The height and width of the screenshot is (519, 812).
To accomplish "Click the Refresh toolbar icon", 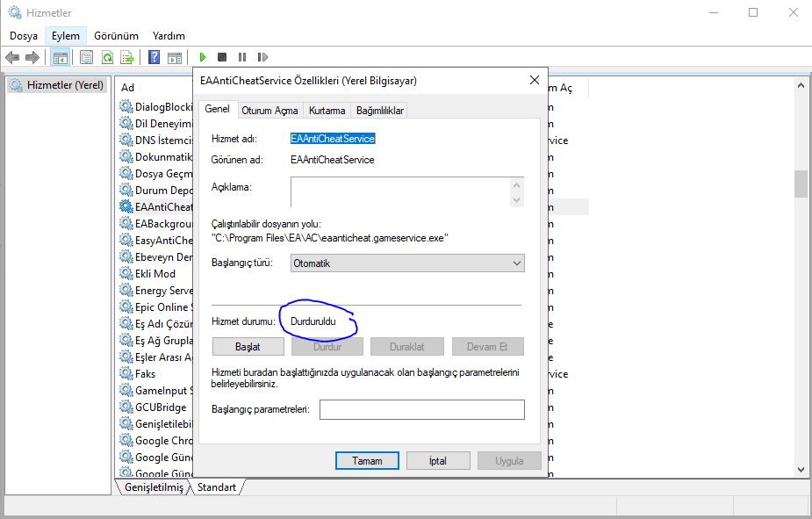I will pyautogui.click(x=107, y=57).
